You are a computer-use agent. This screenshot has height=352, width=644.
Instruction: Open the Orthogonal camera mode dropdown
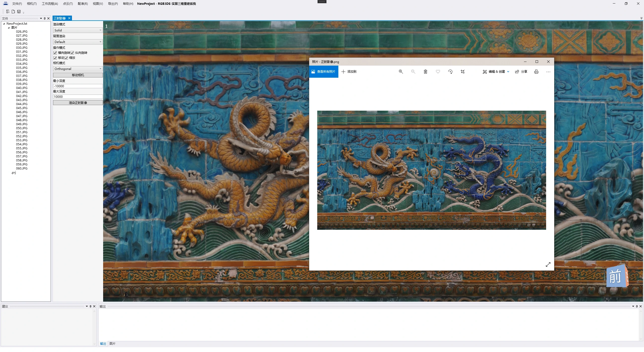78,69
